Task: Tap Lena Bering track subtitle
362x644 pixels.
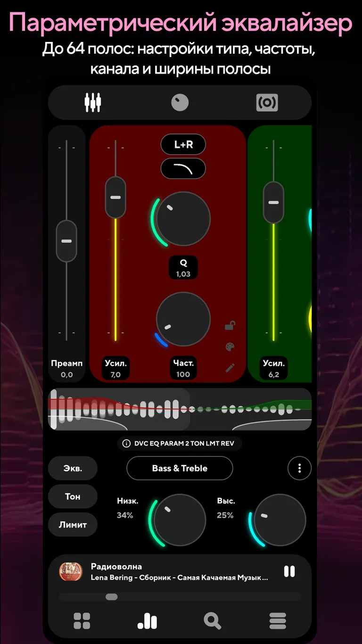Action: (x=180, y=578)
